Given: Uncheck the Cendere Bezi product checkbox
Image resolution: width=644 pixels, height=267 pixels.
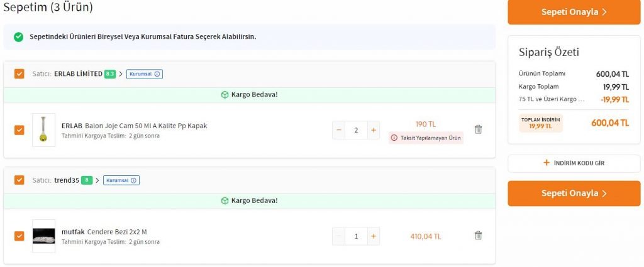Looking at the screenshot, I should point(19,236).
